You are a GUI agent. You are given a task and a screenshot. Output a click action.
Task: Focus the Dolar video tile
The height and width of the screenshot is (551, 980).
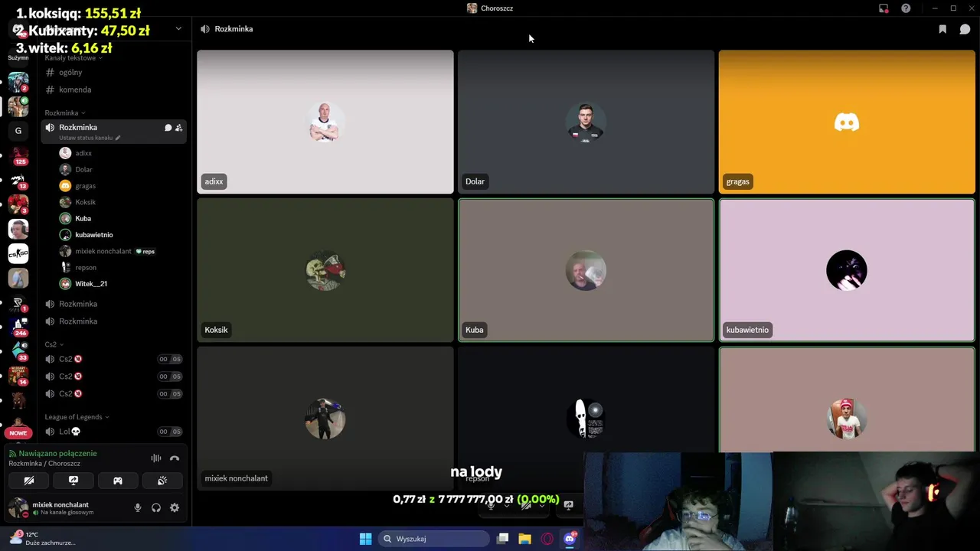click(x=586, y=122)
